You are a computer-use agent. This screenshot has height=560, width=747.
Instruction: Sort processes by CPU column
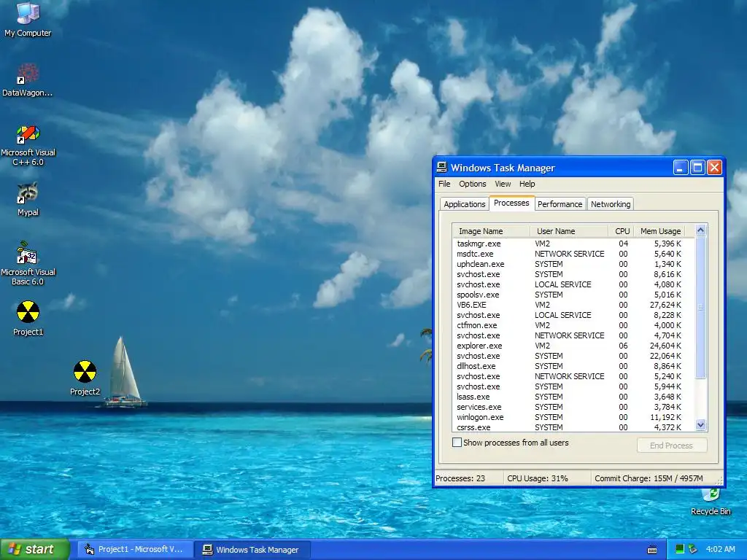tap(622, 231)
